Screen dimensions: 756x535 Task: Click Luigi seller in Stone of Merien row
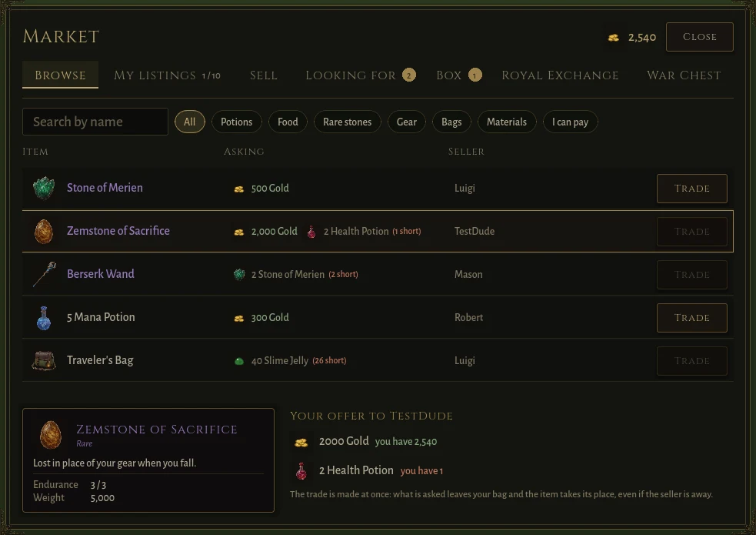point(465,188)
